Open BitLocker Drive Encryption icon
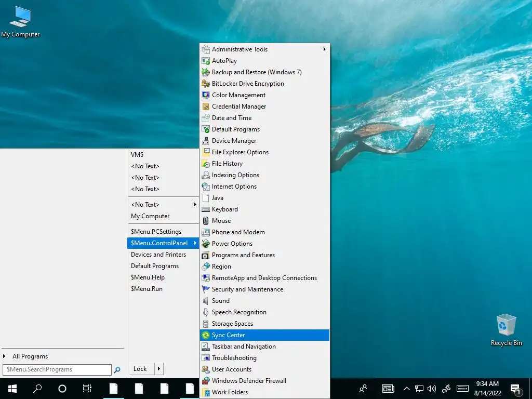The image size is (532, 399). (x=206, y=84)
